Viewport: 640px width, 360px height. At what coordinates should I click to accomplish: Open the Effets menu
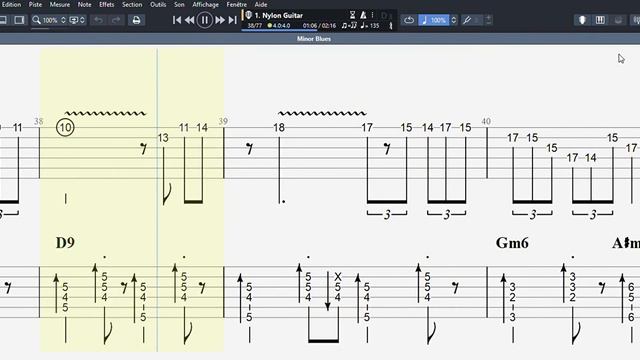coord(107,4)
